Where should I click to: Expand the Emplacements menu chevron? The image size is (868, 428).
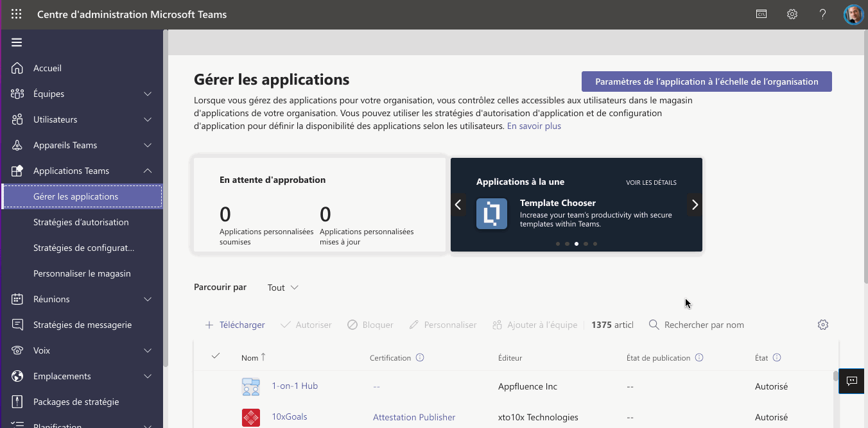click(x=148, y=376)
